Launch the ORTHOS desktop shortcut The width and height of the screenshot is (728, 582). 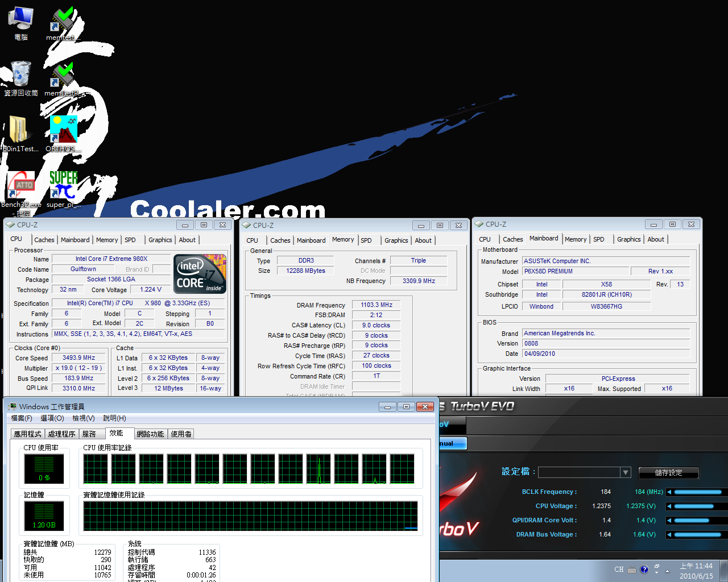click(x=63, y=134)
